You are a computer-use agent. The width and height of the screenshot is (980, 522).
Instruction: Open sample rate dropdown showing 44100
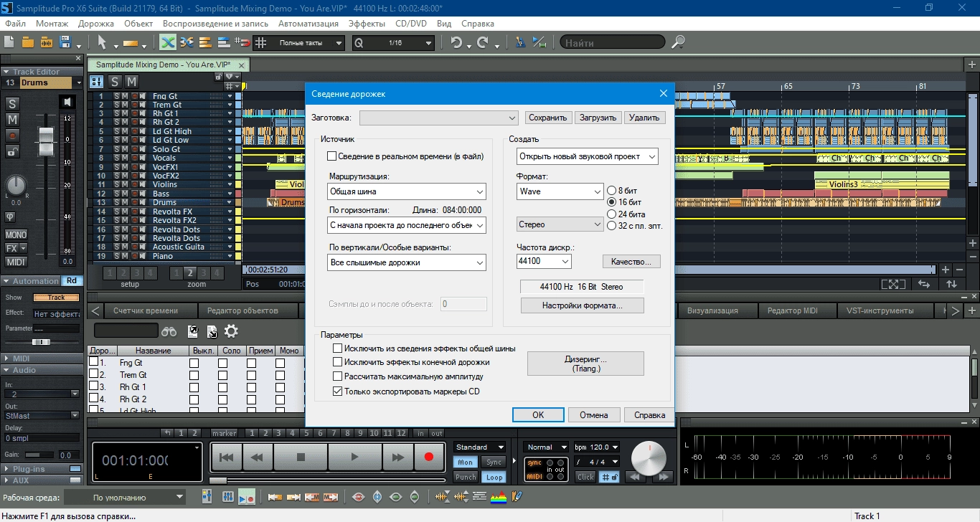click(544, 262)
